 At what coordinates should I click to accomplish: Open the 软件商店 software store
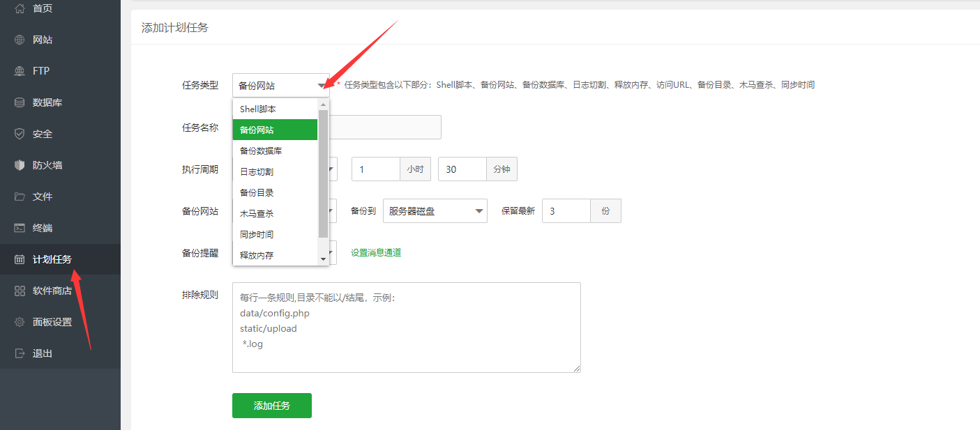tap(43, 290)
